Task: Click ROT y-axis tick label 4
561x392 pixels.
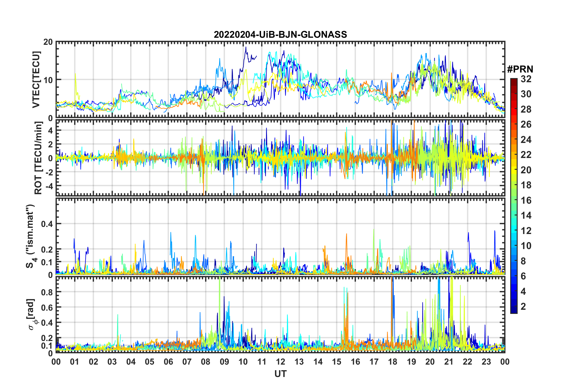Action: click(x=50, y=130)
